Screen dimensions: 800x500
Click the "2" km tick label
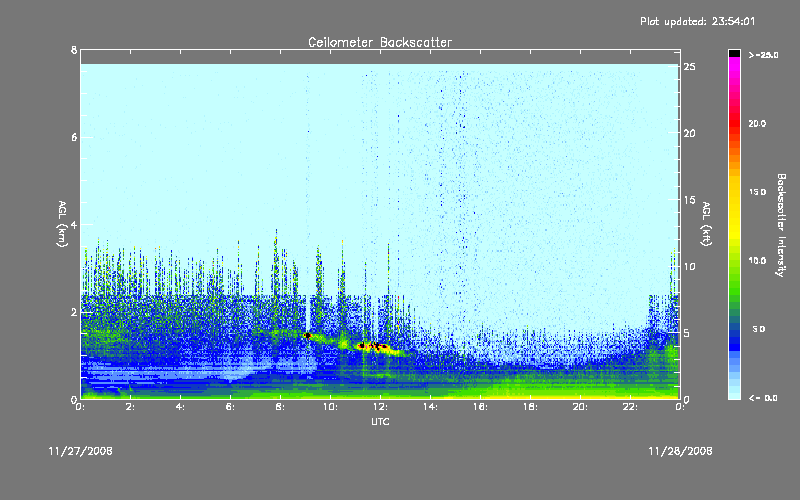click(x=74, y=312)
